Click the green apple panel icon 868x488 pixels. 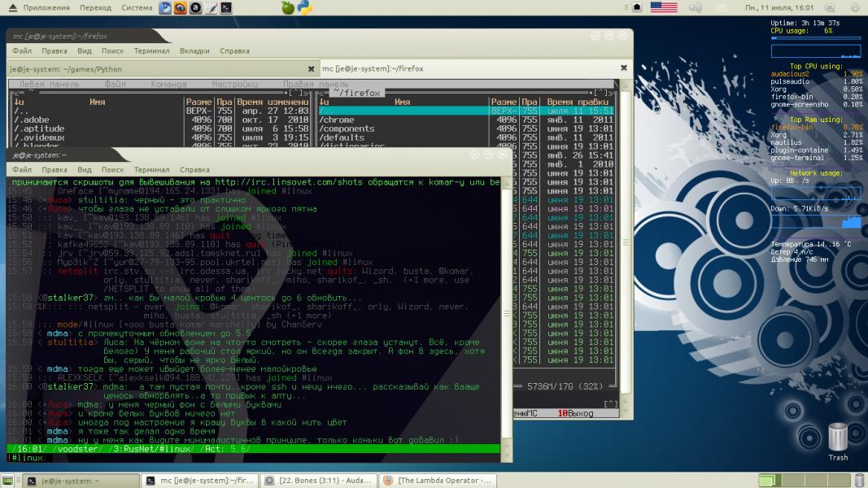pos(287,7)
